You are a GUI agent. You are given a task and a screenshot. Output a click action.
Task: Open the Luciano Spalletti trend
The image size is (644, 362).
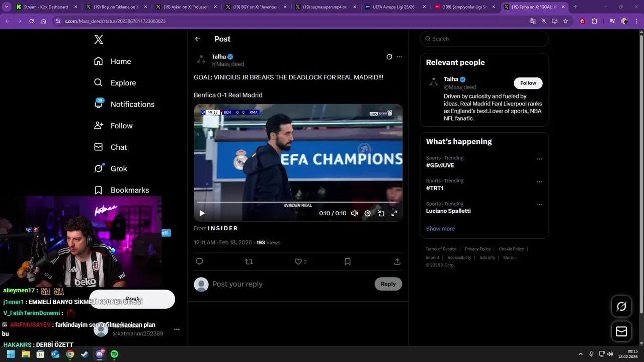coord(448,211)
